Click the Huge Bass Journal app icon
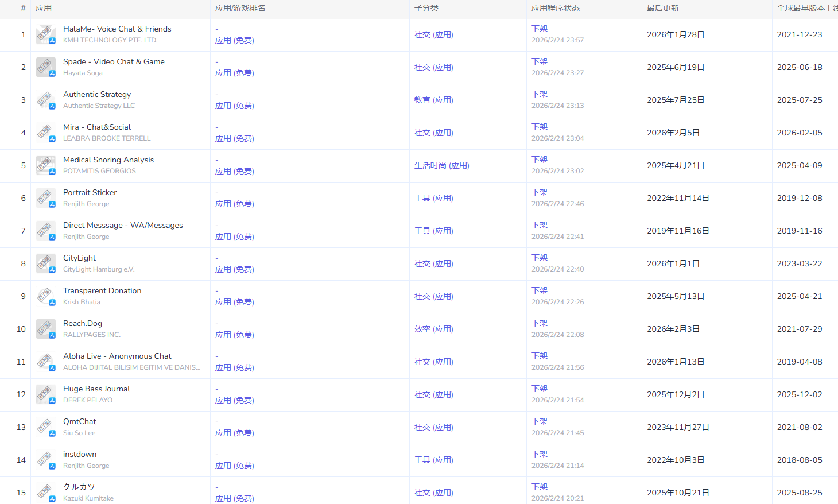This screenshot has width=838, height=504. [46, 394]
